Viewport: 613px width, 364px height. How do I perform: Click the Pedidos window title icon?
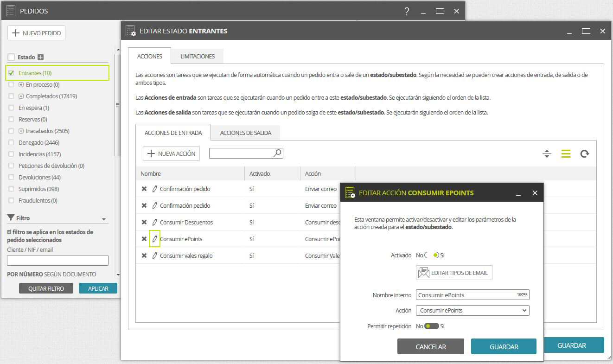(11, 11)
